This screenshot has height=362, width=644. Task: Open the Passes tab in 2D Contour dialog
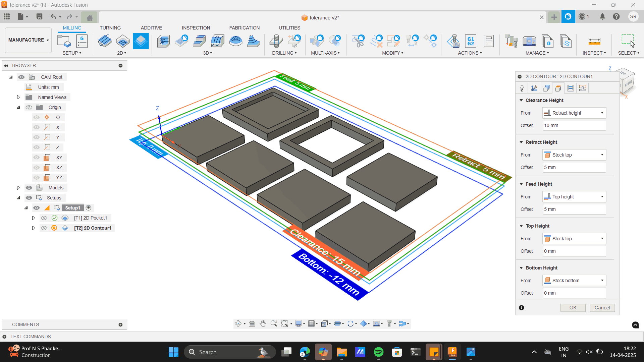click(x=570, y=88)
